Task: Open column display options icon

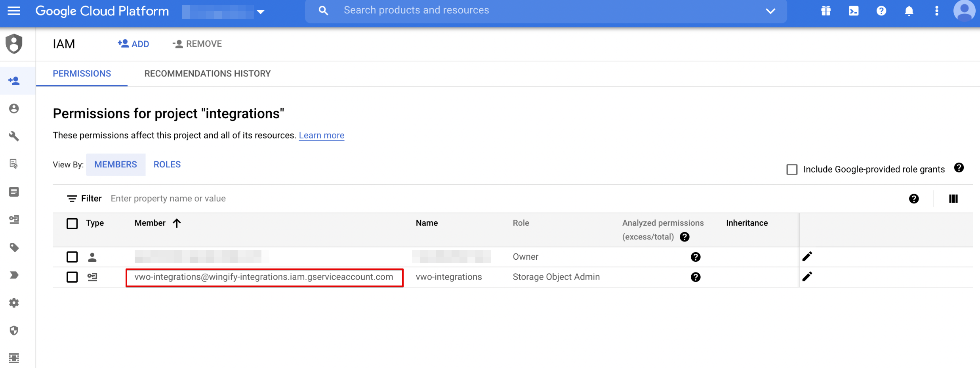Action: click(x=953, y=199)
